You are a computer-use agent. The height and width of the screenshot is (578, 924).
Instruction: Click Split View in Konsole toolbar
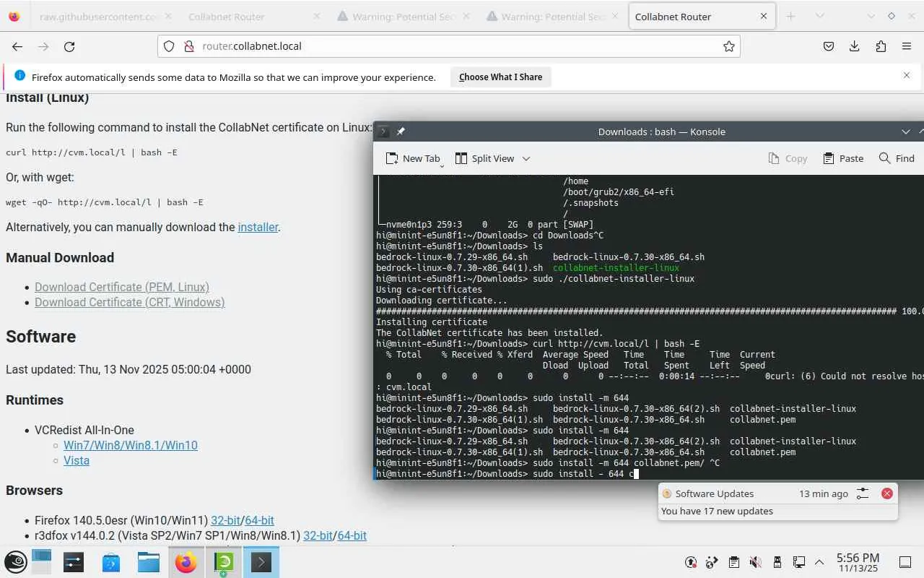tap(485, 158)
